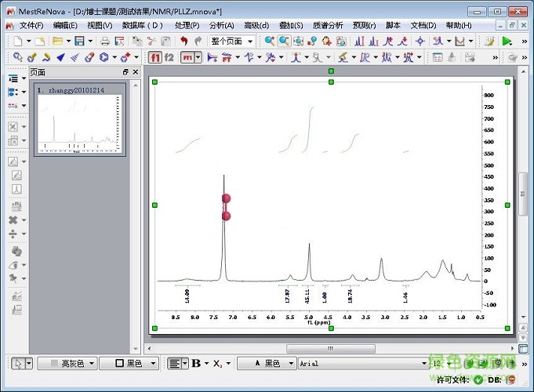Toggle the f1 dimension button
This screenshot has width=534, height=392.
(155, 57)
